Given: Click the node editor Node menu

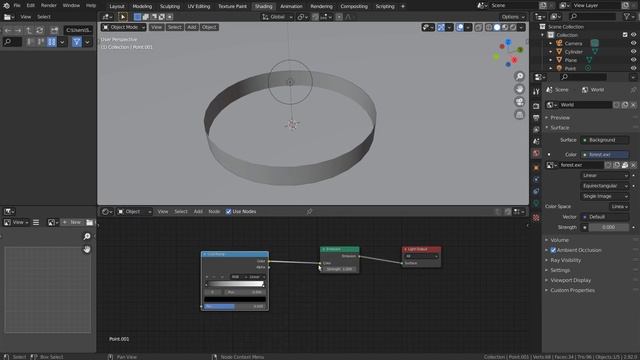Looking at the screenshot, I should (214, 211).
